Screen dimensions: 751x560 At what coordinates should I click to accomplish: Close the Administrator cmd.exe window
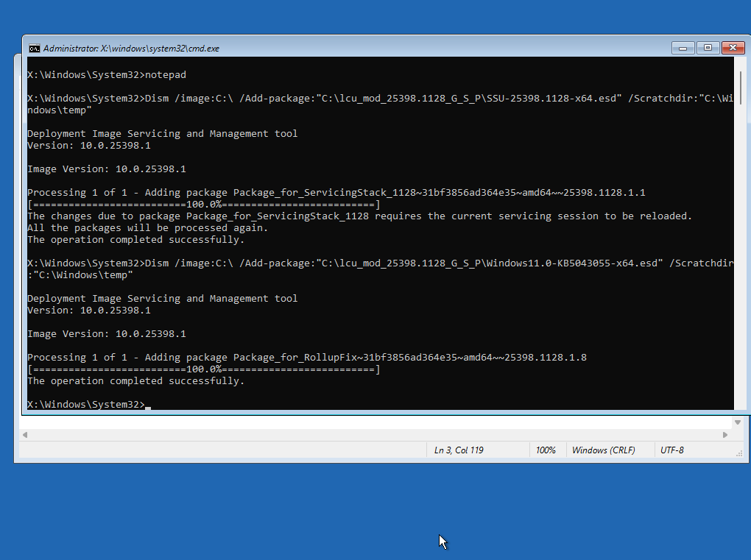[x=733, y=48]
